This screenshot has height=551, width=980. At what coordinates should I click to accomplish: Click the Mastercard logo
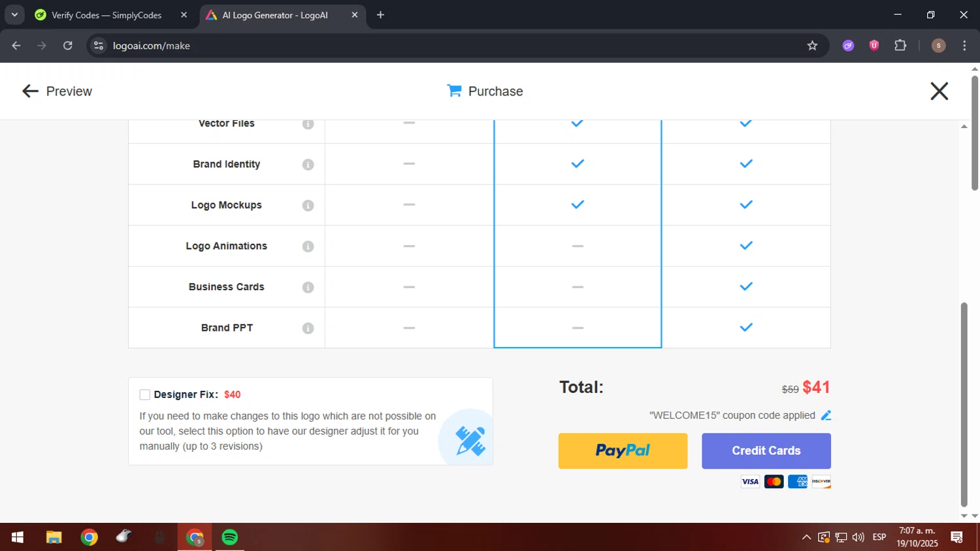(x=774, y=482)
